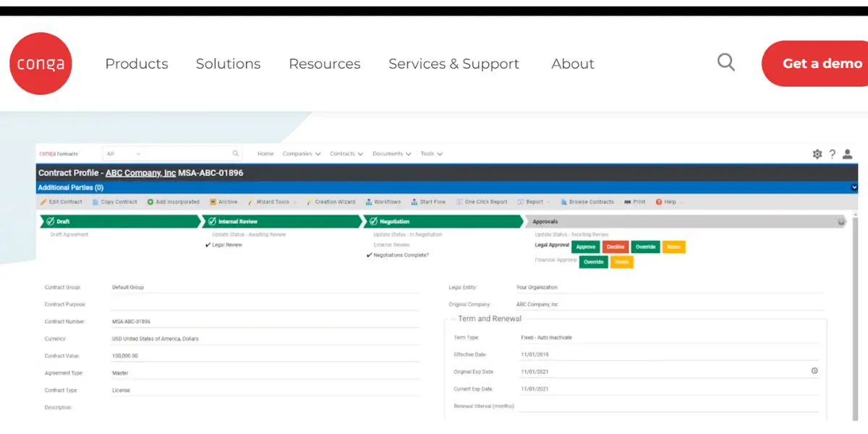Click 'Fixed - Auto Inactivate' term type value
The image size is (868, 434).
[546, 338]
